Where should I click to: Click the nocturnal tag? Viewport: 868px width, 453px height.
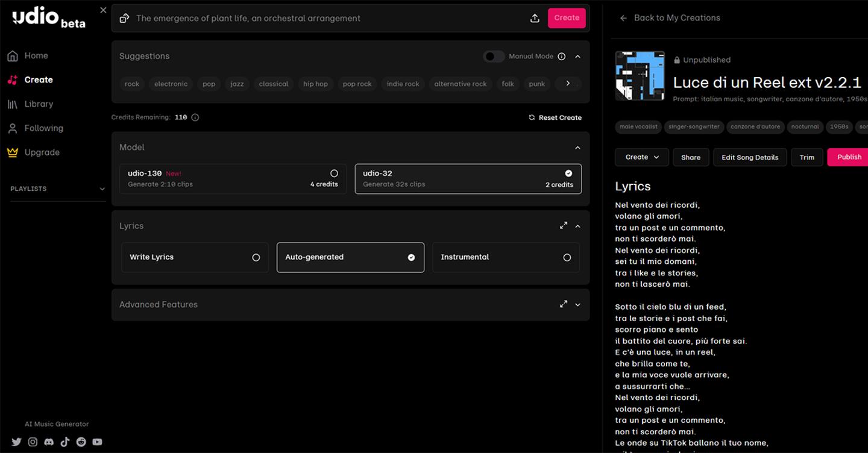(805, 127)
